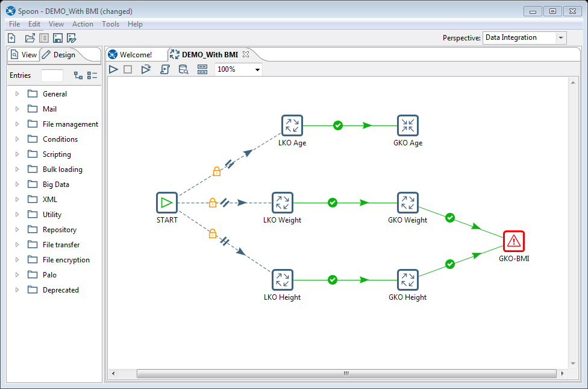Viewport: 588px width, 389px height.
Task: Click lock icon on START to LKO Age hop
Action: 217,172
